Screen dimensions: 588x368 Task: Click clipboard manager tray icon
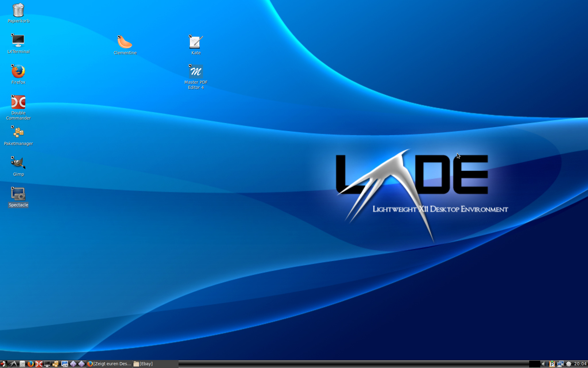click(552, 364)
